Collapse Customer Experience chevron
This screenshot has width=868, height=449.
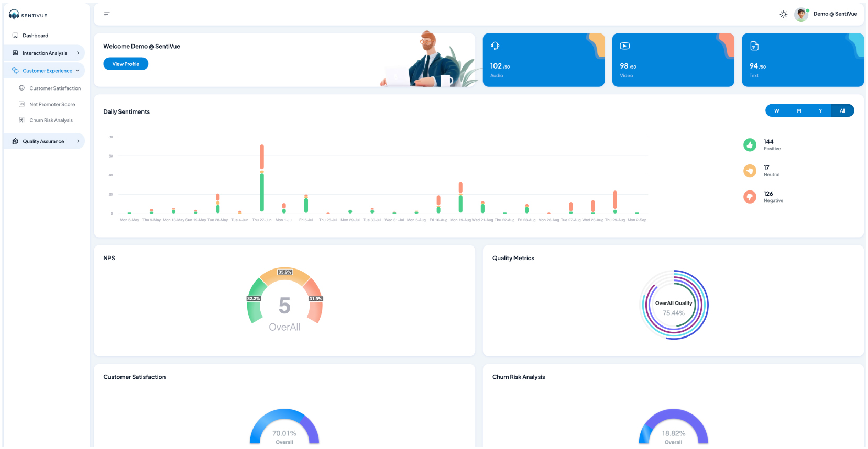pos(78,71)
